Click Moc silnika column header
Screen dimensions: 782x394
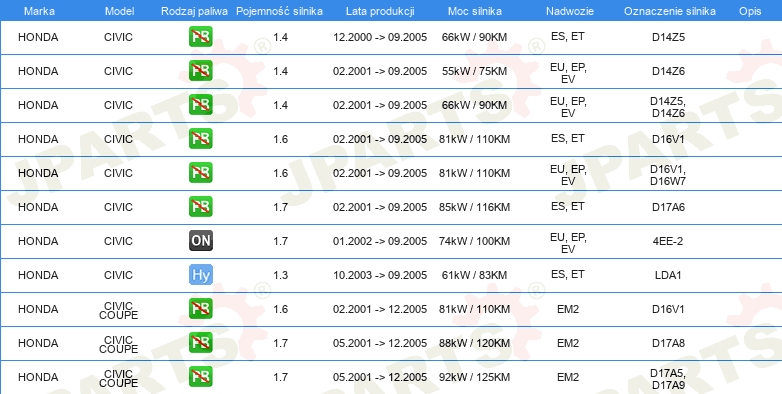475,11
